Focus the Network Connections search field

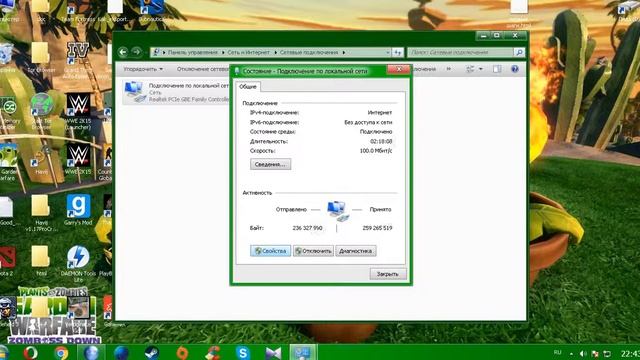coord(460,52)
